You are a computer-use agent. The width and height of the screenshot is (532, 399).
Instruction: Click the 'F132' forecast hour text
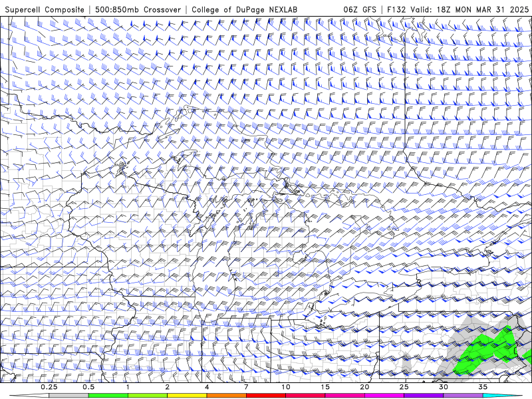point(396,9)
